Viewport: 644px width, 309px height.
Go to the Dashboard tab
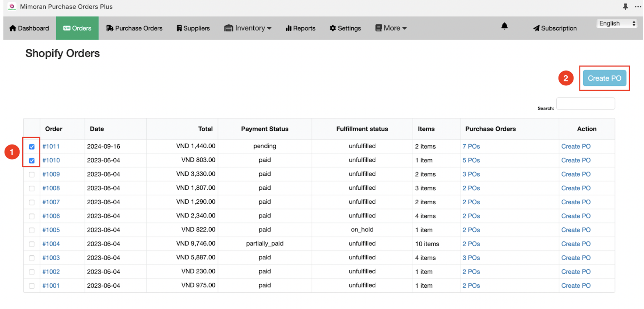click(x=29, y=28)
